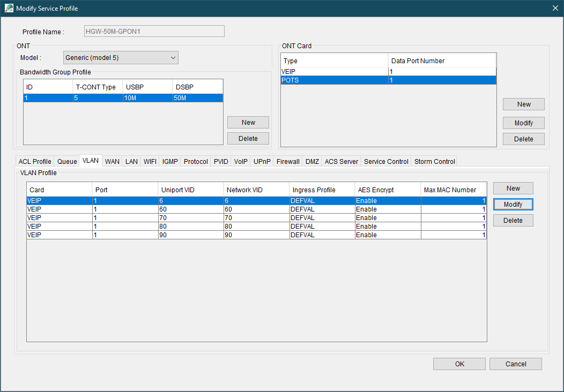The height and width of the screenshot is (392, 564).
Task: Click the application icon in title bar
Action: (x=9, y=8)
